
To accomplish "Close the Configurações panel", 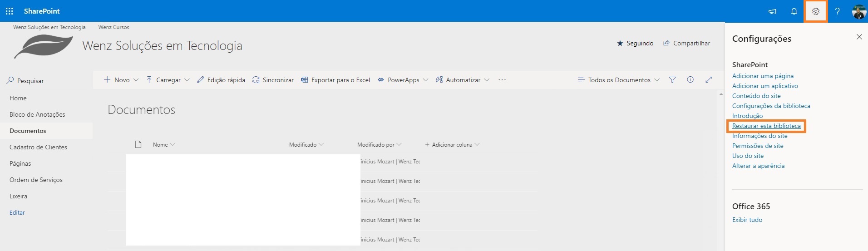I will click(x=859, y=37).
